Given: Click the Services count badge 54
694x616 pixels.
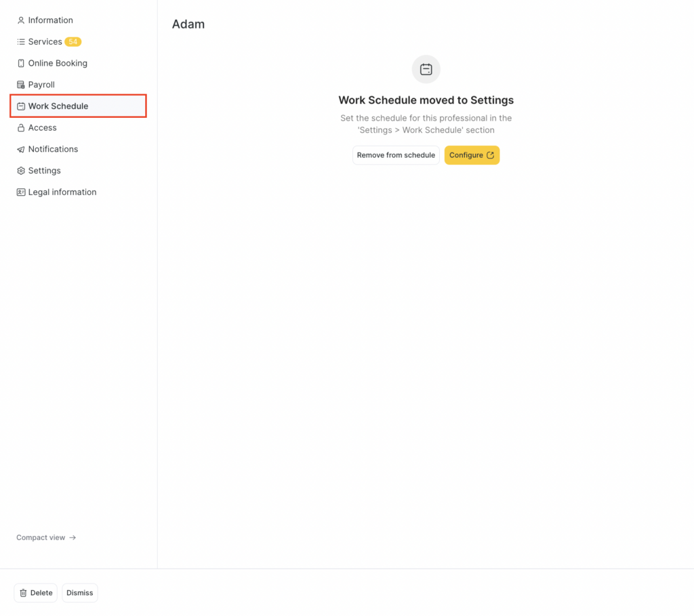Looking at the screenshot, I should (x=73, y=42).
